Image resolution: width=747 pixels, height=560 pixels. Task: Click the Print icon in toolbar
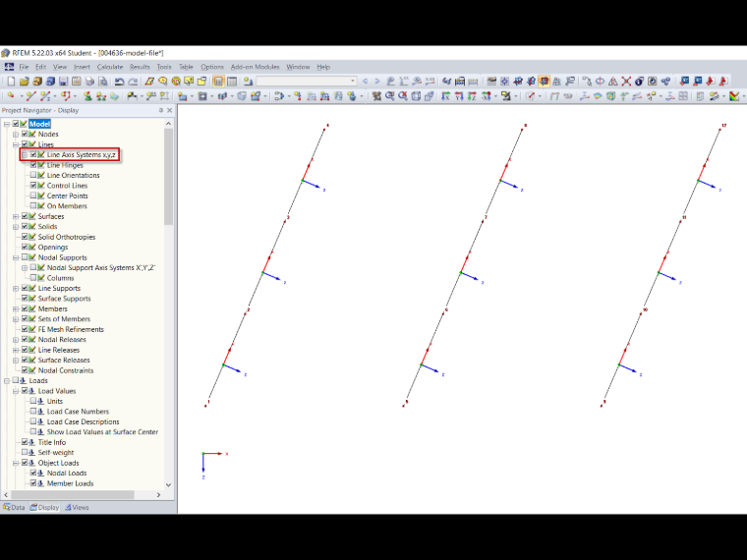(x=89, y=82)
